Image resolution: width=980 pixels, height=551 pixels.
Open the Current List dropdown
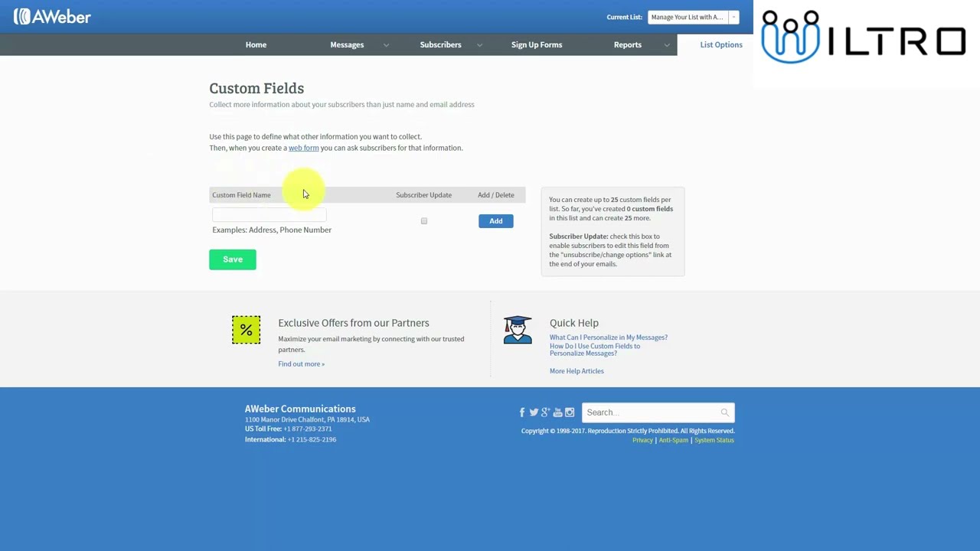[693, 17]
